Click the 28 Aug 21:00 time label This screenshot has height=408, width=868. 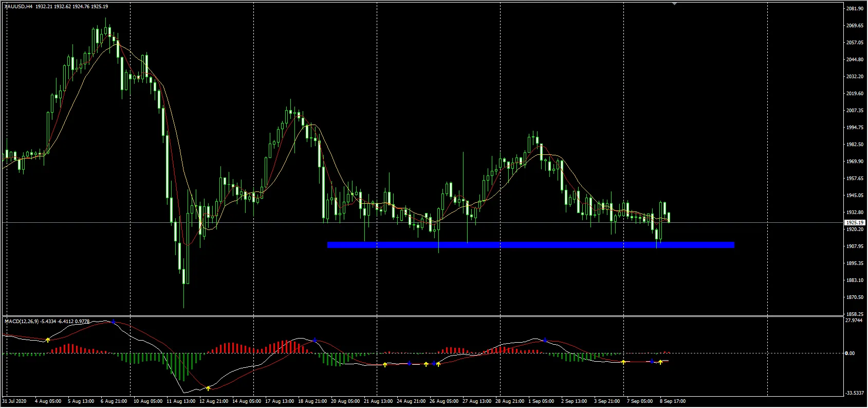(x=510, y=401)
